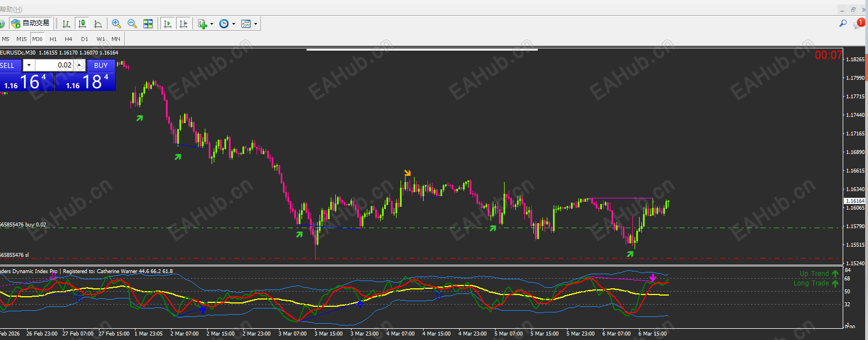
Task: Open the add indicators list
Action: [x=203, y=24]
